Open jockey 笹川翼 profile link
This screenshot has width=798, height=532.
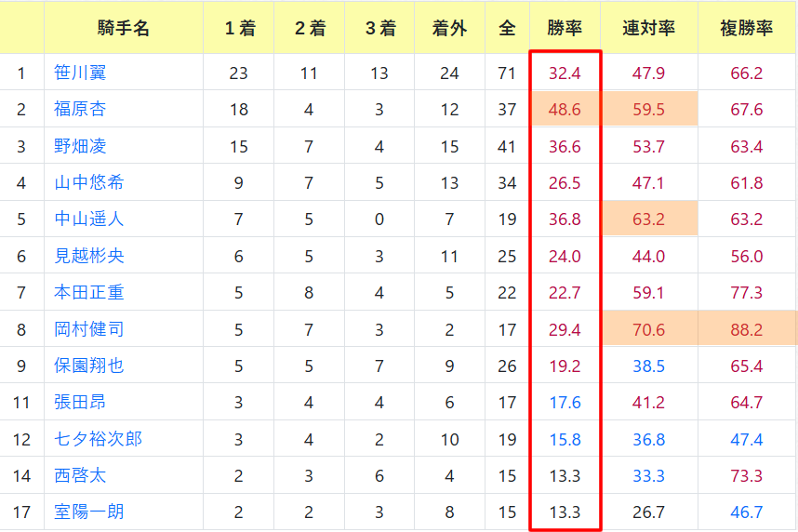click(80, 73)
